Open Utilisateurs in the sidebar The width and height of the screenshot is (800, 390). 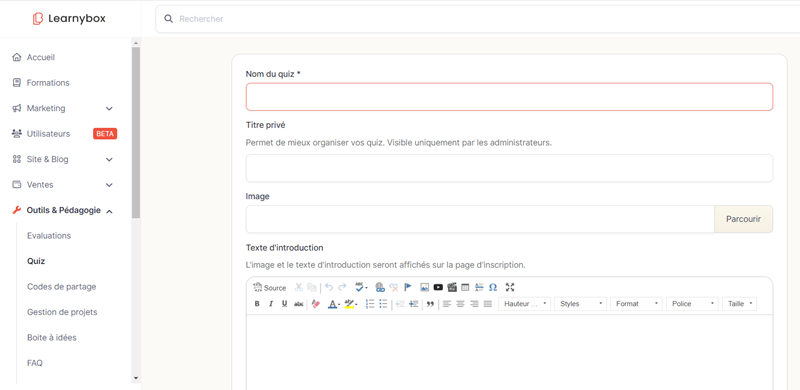tap(48, 134)
